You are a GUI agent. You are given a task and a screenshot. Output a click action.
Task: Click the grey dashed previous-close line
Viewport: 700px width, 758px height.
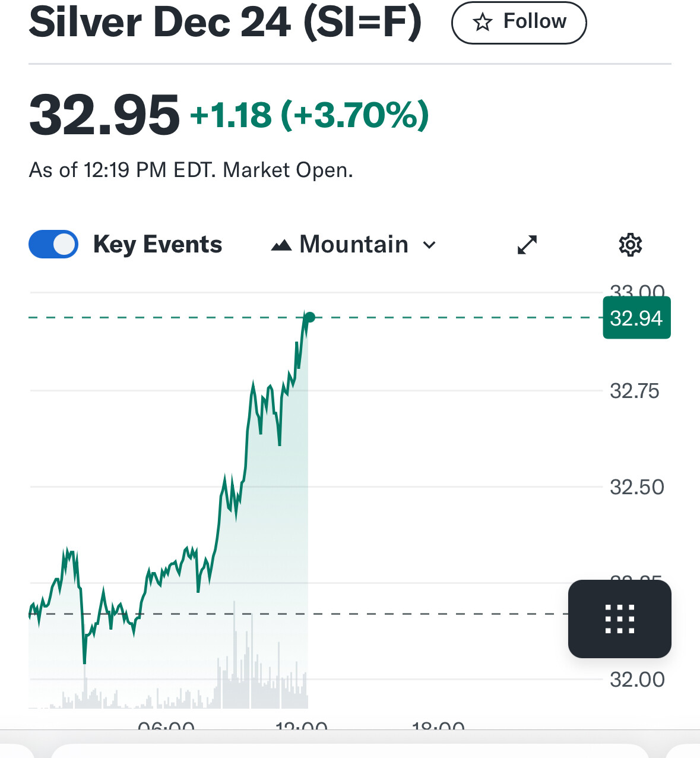pos(297,614)
